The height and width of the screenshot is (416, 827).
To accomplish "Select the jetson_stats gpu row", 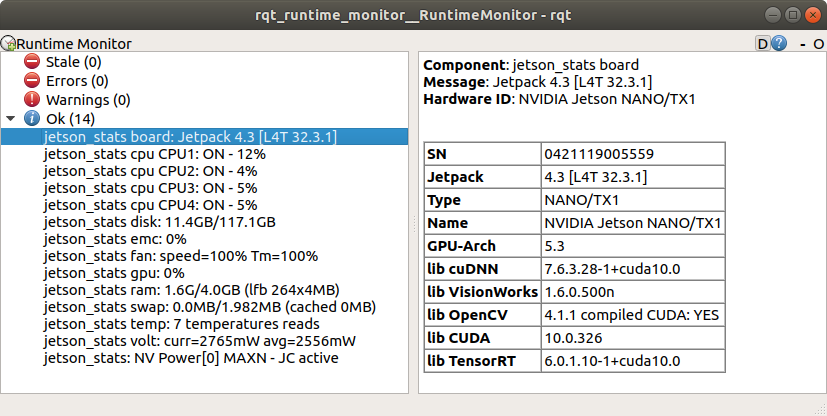I will point(205,273).
